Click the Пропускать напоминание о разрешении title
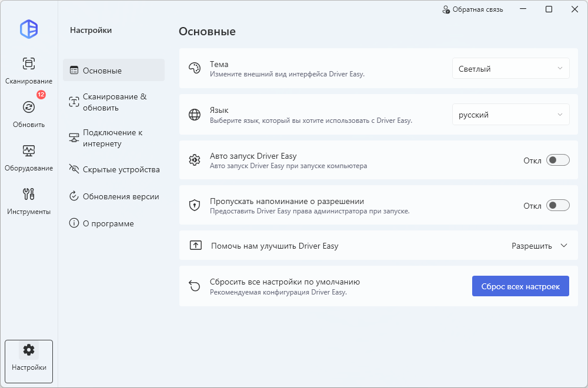 pos(287,201)
